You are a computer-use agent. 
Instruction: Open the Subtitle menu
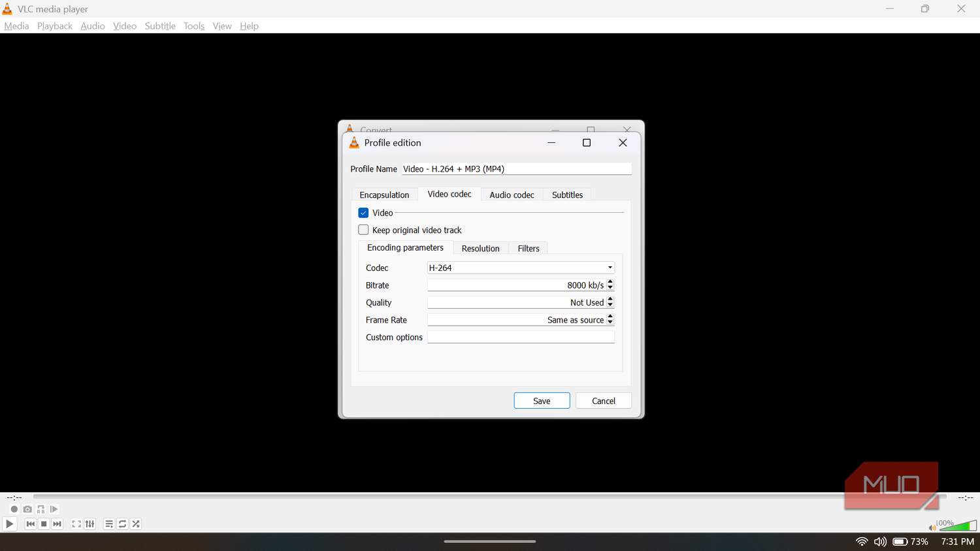tap(160, 26)
